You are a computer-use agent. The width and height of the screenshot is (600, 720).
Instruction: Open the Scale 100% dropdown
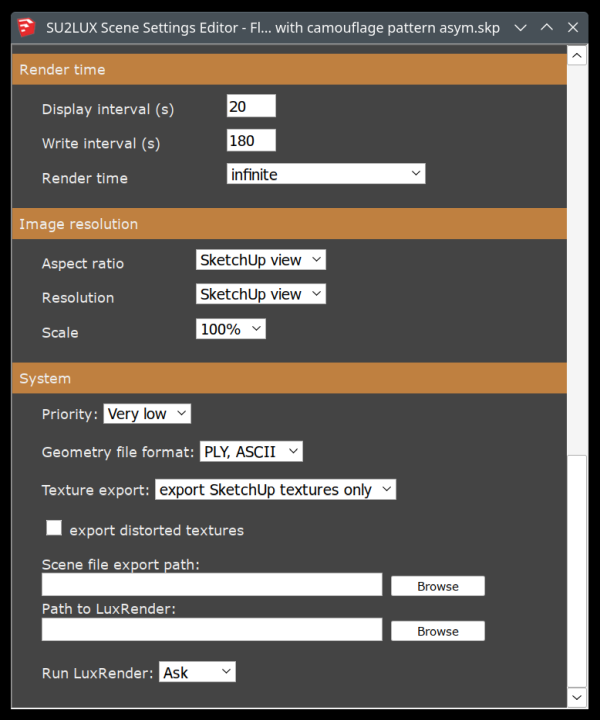(x=231, y=329)
